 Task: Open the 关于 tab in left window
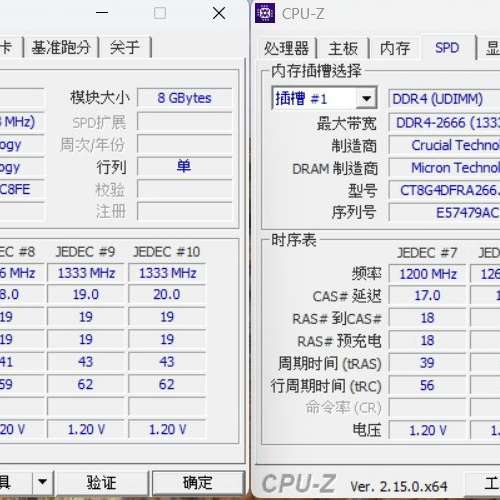[125, 47]
